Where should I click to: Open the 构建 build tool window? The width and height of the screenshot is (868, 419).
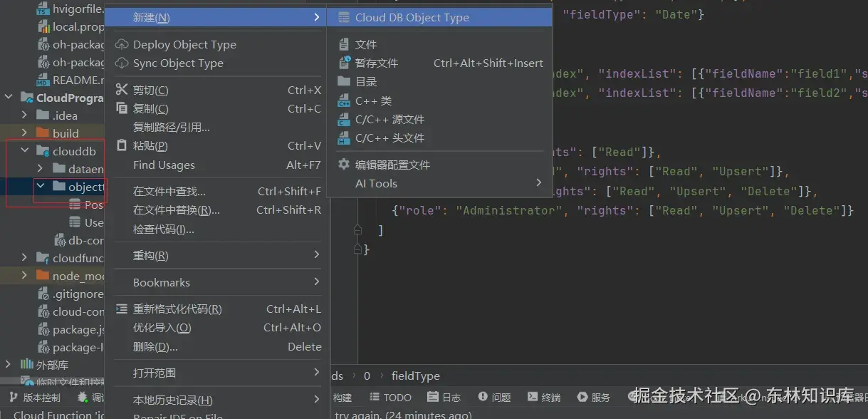click(x=343, y=397)
